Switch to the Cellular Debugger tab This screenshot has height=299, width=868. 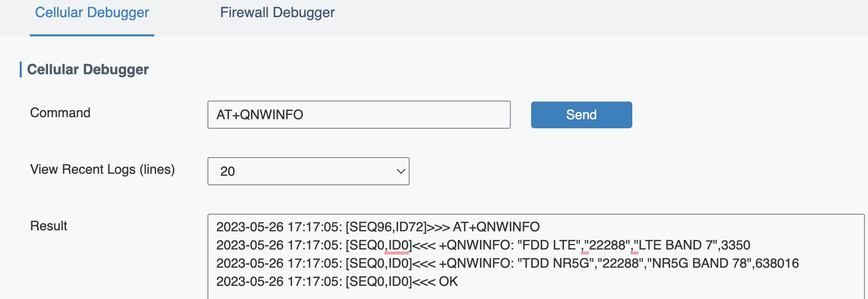click(92, 13)
